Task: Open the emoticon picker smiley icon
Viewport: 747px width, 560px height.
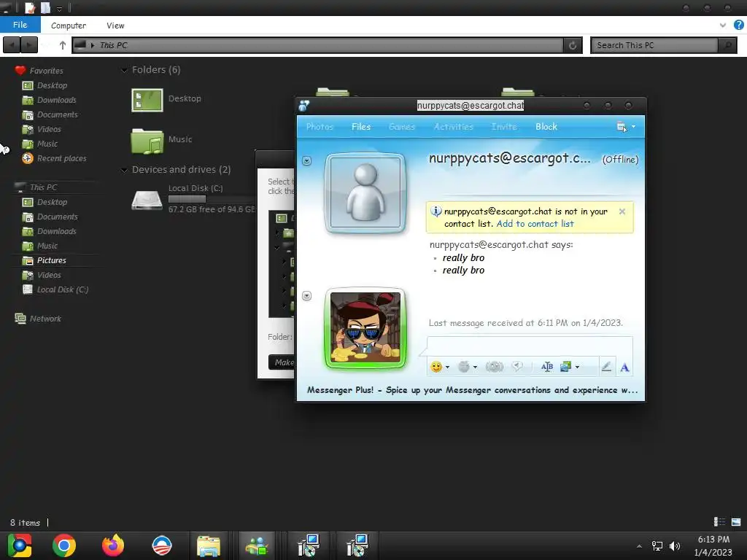Action: 436,367
